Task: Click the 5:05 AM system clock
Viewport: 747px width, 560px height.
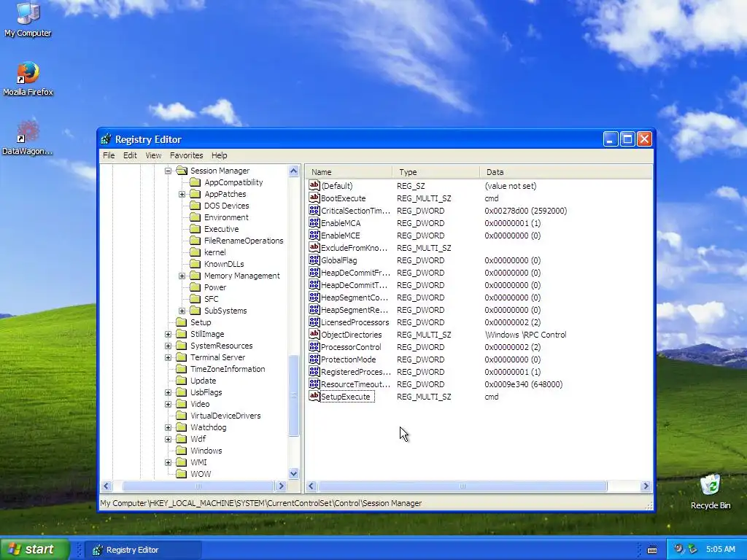Action: [x=720, y=550]
